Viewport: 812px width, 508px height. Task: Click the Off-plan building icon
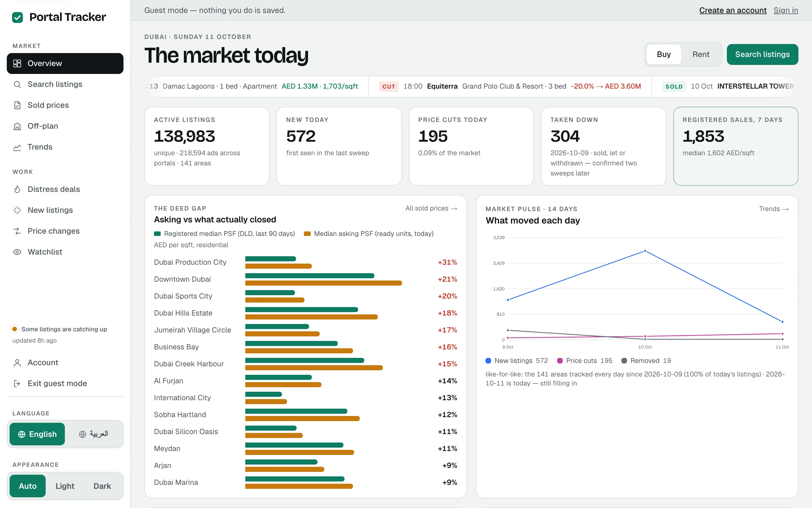point(17,126)
